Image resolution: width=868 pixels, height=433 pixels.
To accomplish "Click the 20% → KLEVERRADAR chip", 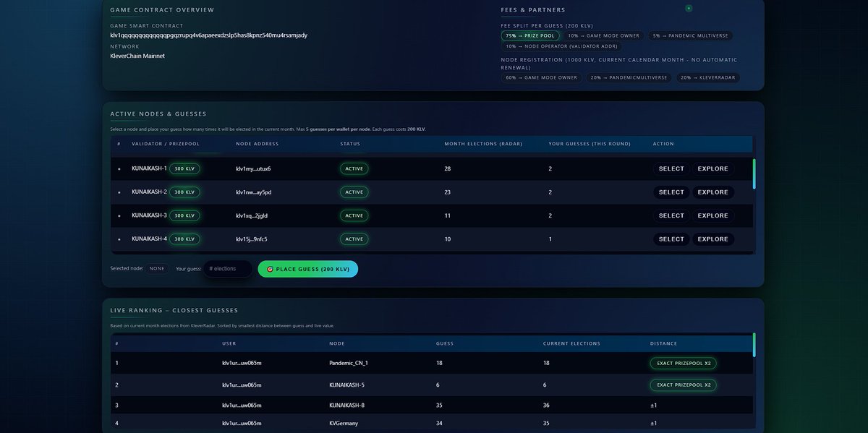I will (x=708, y=77).
